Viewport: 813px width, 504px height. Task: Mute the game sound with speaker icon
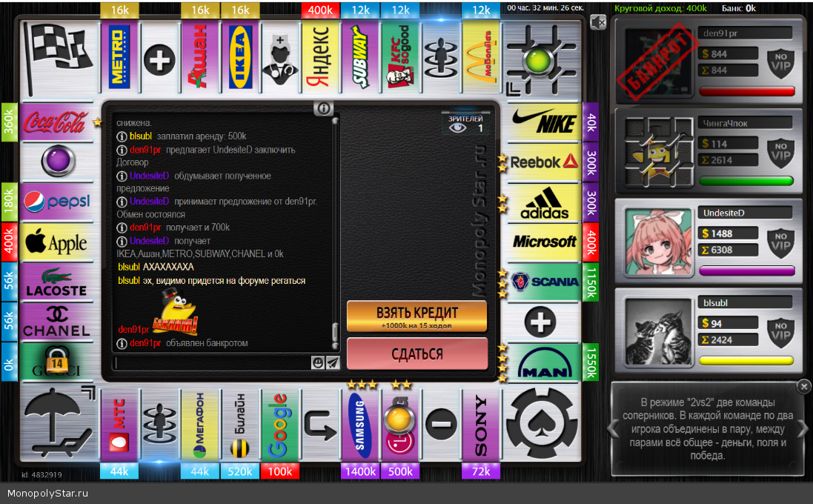pyautogui.click(x=598, y=22)
